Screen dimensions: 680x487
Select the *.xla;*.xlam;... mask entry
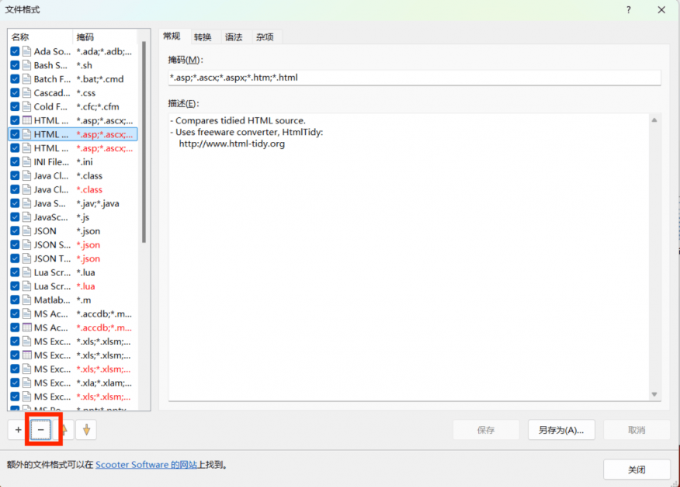(104, 383)
